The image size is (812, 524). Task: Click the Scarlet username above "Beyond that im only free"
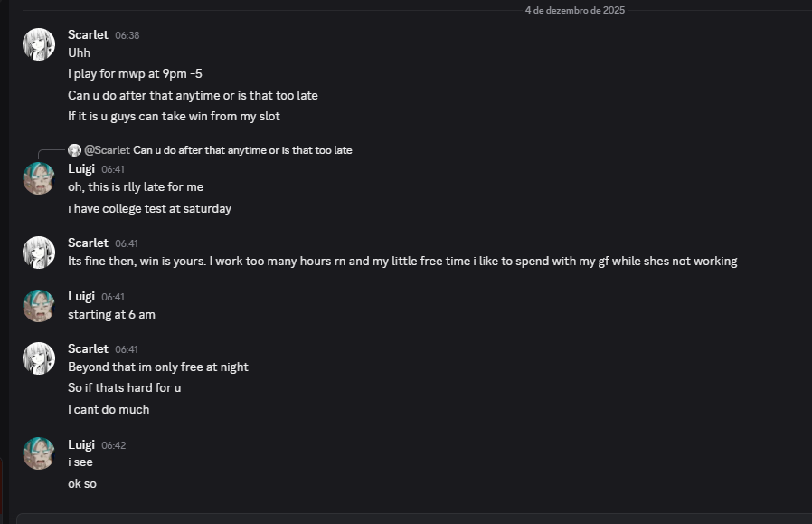(88, 348)
